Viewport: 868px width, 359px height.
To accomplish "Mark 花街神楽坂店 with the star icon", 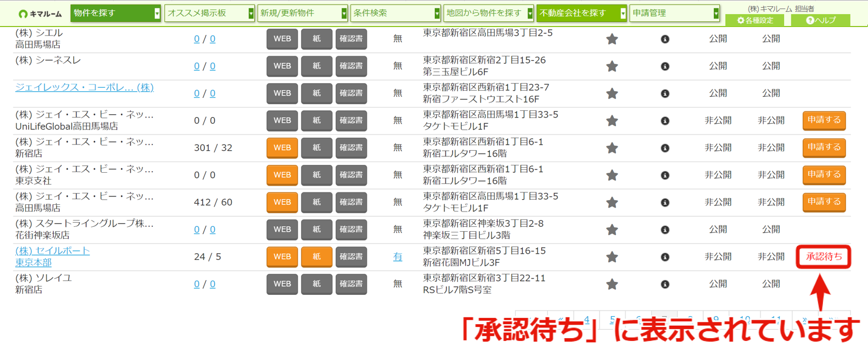I will click(x=612, y=230).
